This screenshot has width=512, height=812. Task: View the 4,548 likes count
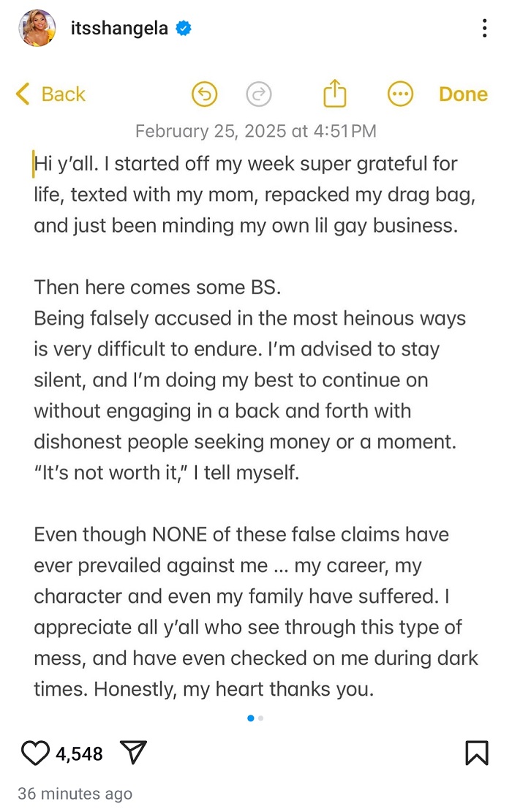tap(79, 753)
